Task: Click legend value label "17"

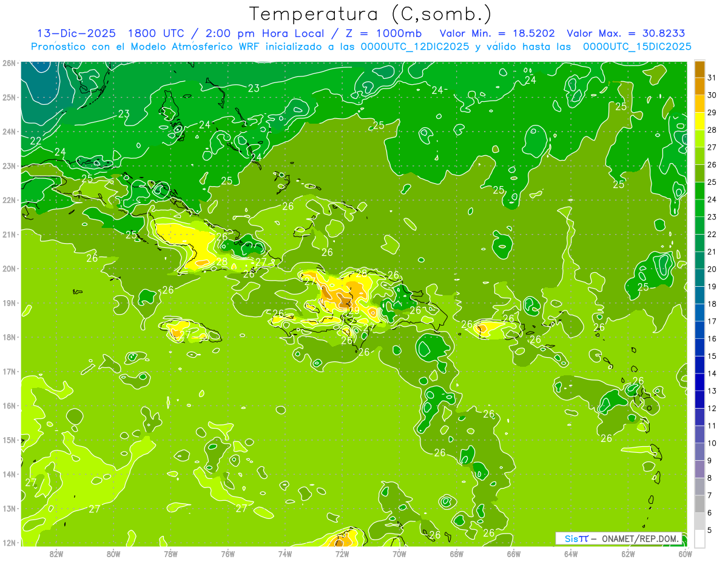Action: tap(712, 321)
